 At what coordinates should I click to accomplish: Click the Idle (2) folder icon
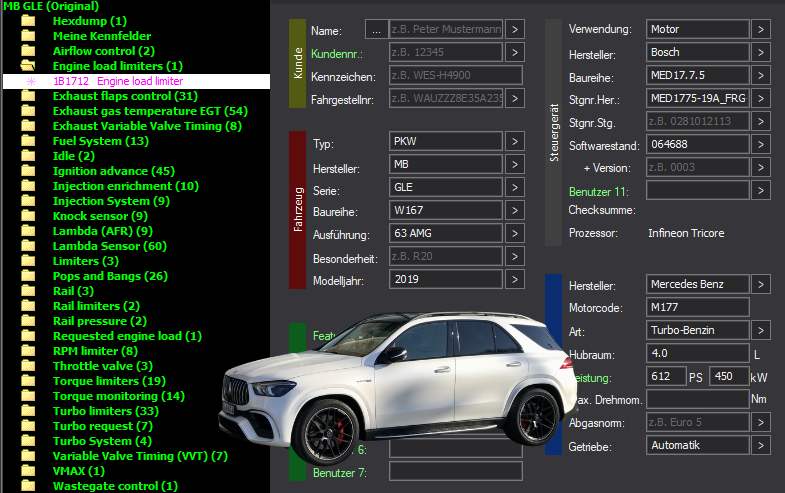point(29,156)
